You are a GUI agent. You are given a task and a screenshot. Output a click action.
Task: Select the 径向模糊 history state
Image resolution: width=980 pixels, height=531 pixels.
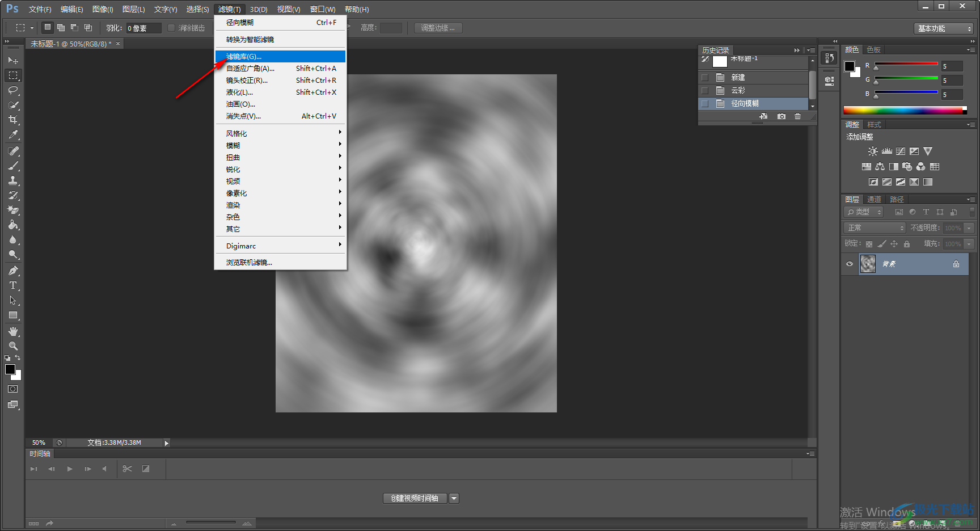click(753, 103)
